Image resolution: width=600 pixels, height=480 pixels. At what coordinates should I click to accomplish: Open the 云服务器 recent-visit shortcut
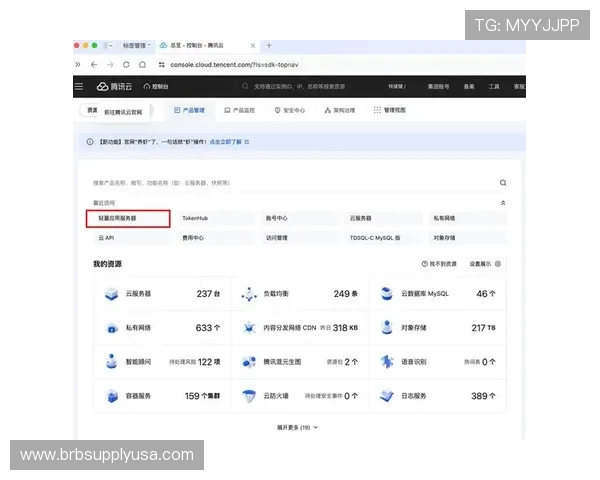[384, 218]
